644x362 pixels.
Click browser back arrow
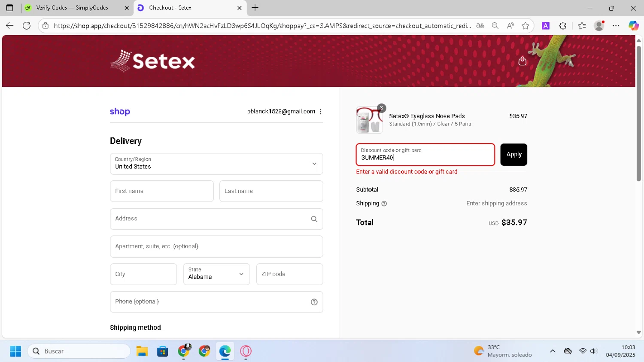click(x=9, y=26)
